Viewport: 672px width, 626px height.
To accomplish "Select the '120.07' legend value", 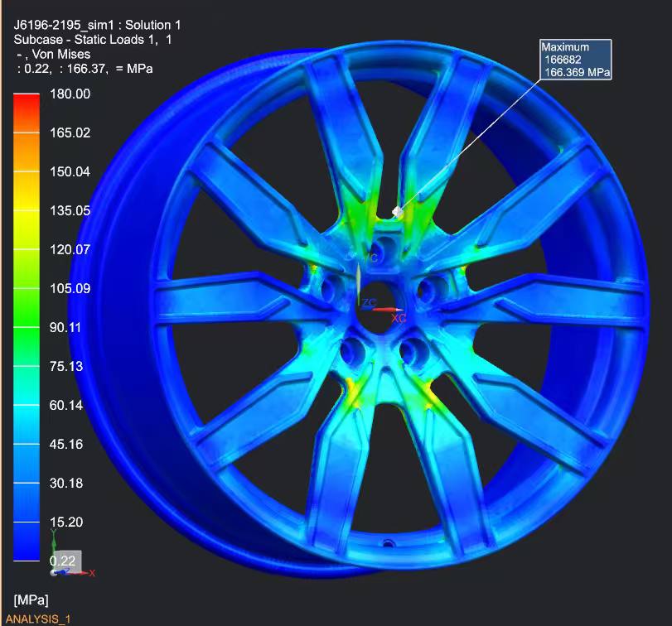I will click(70, 249).
